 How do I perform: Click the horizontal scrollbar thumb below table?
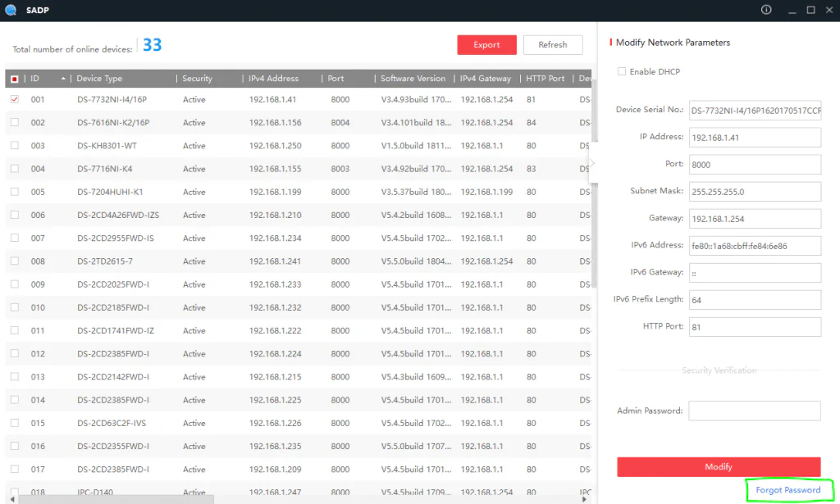click(116, 500)
